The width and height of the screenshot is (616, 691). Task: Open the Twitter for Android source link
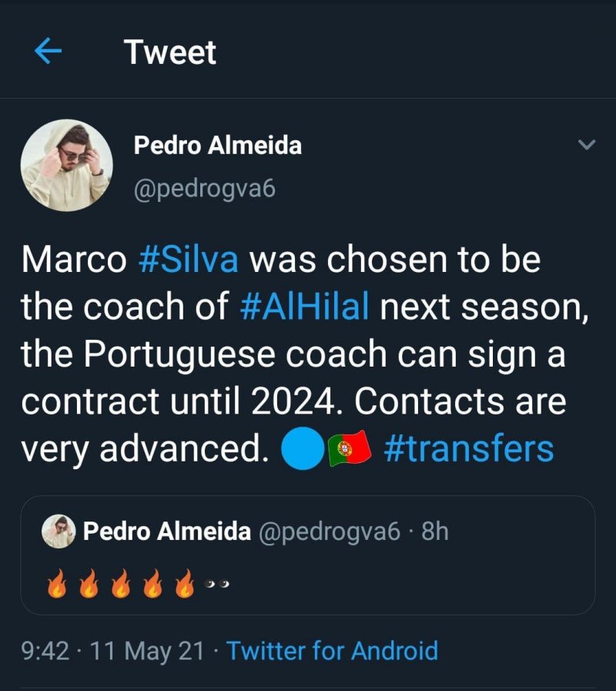click(332, 651)
